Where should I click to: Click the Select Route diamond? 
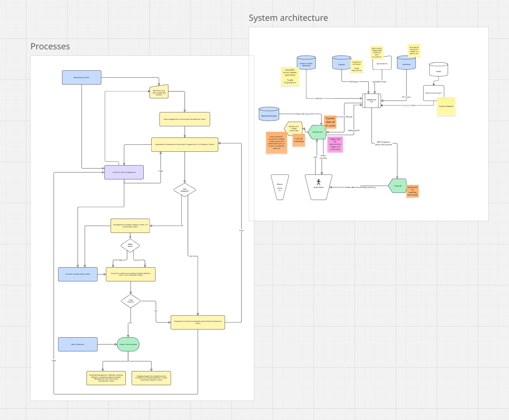(x=130, y=246)
